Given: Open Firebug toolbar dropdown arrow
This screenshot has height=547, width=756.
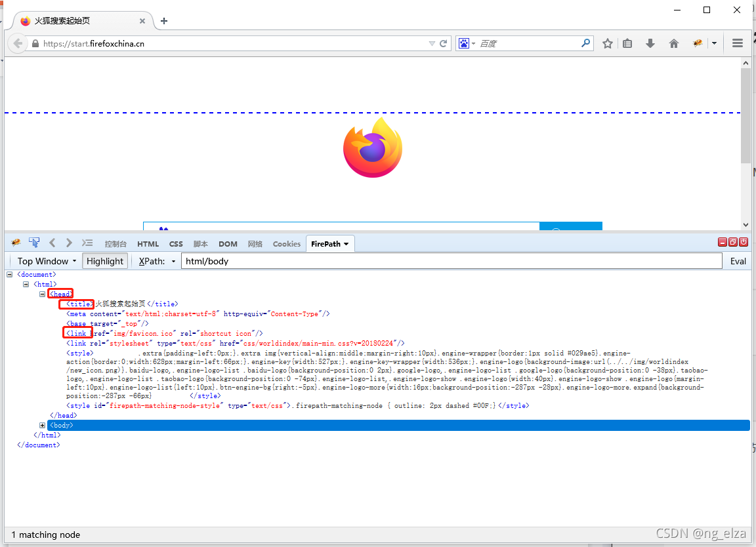Looking at the screenshot, I should 714,43.
